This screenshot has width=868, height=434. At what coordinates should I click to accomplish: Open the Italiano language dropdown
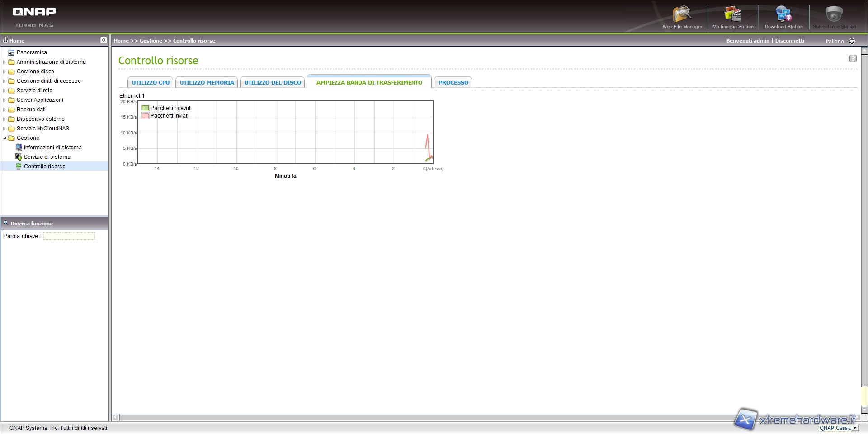tap(852, 41)
